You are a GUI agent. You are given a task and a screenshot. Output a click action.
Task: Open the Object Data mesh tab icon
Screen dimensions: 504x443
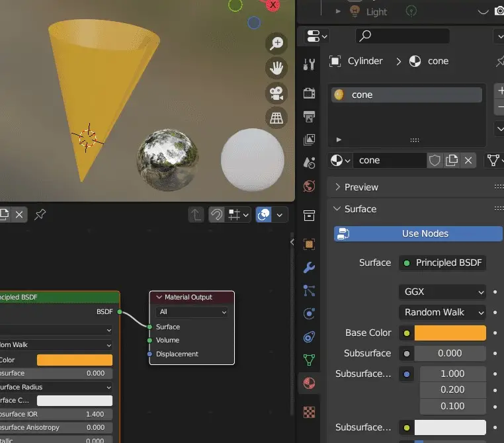[309, 360]
